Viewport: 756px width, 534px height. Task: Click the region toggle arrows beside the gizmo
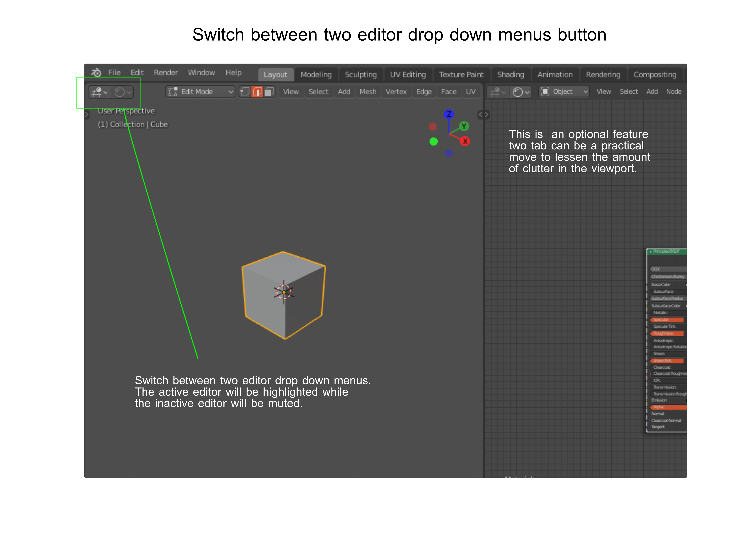pyautogui.click(x=483, y=115)
